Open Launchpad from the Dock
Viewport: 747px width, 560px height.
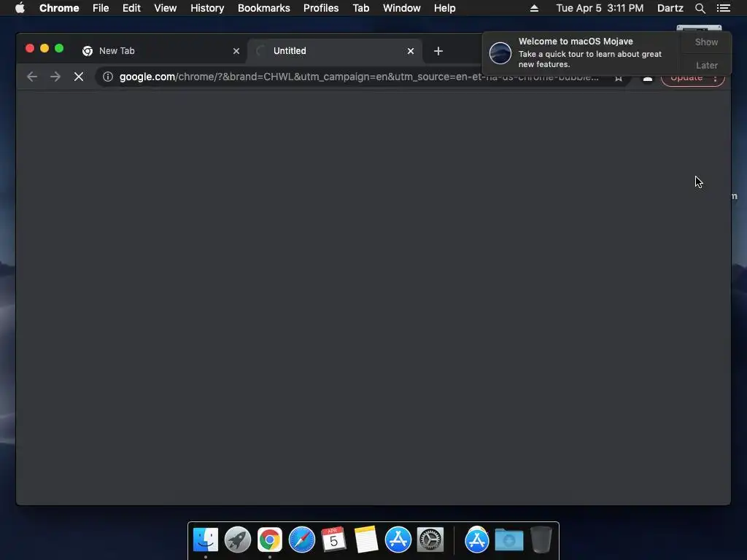[237, 540]
